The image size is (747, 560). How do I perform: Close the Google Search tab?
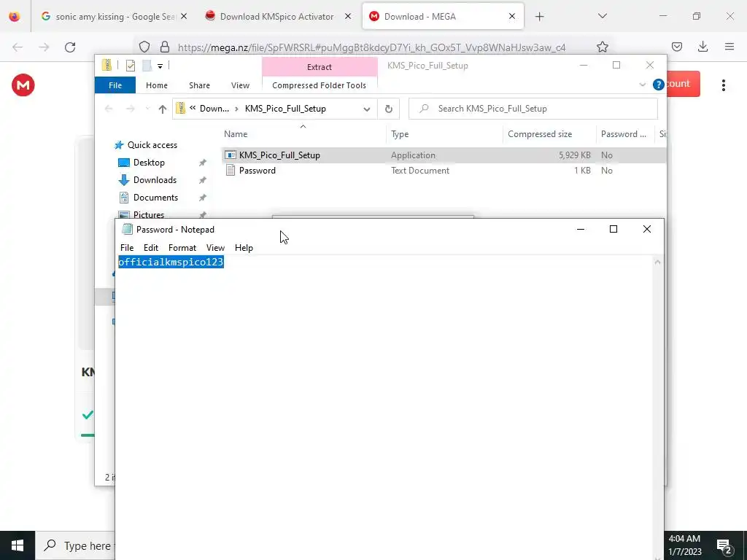pos(184,17)
